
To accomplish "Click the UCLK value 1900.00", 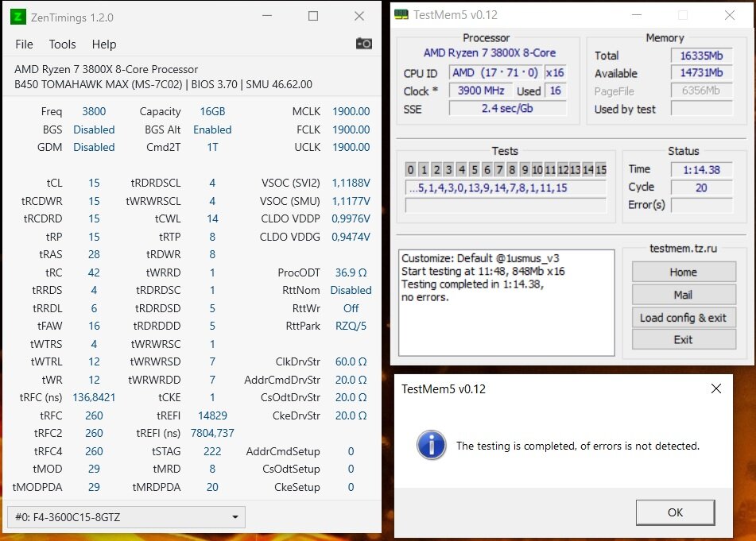I will click(351, 147).
